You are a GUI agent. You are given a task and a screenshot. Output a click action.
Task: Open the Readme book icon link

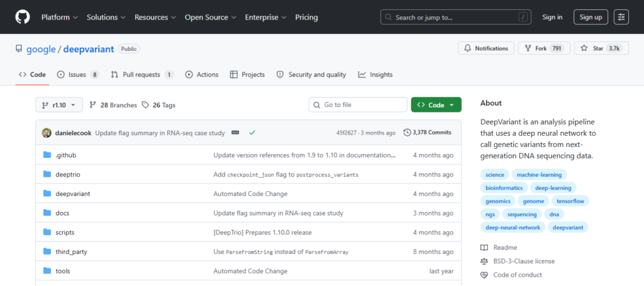pos(499,248)
